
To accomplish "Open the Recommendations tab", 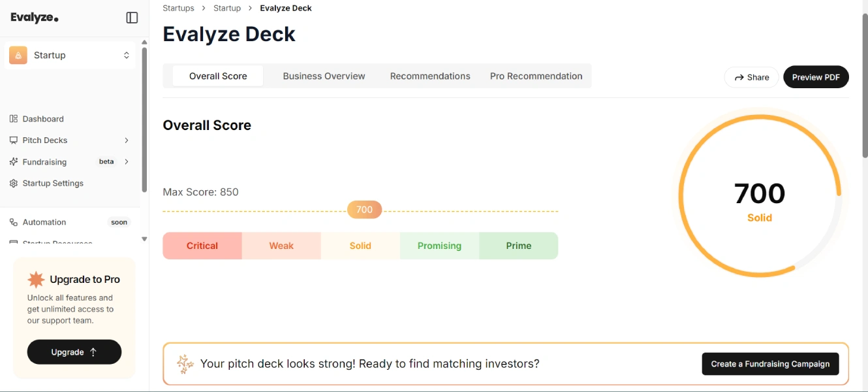I will pyautogui.click(x=430, y=76).
